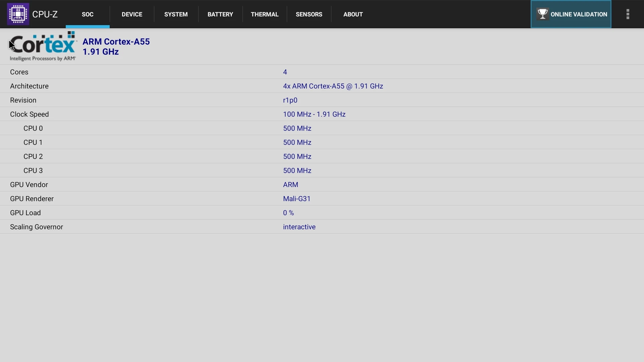Open the SENSORS tab

[x=309, y=14]
